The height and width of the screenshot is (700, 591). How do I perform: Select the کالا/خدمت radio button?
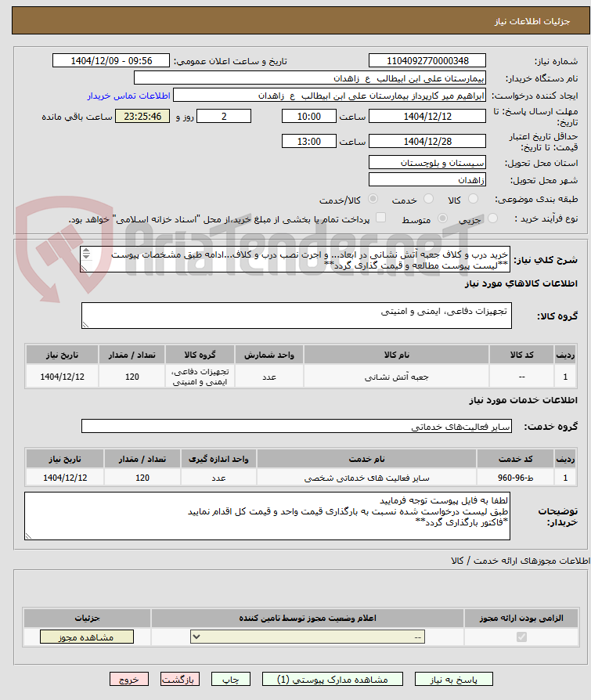[373, 199]
